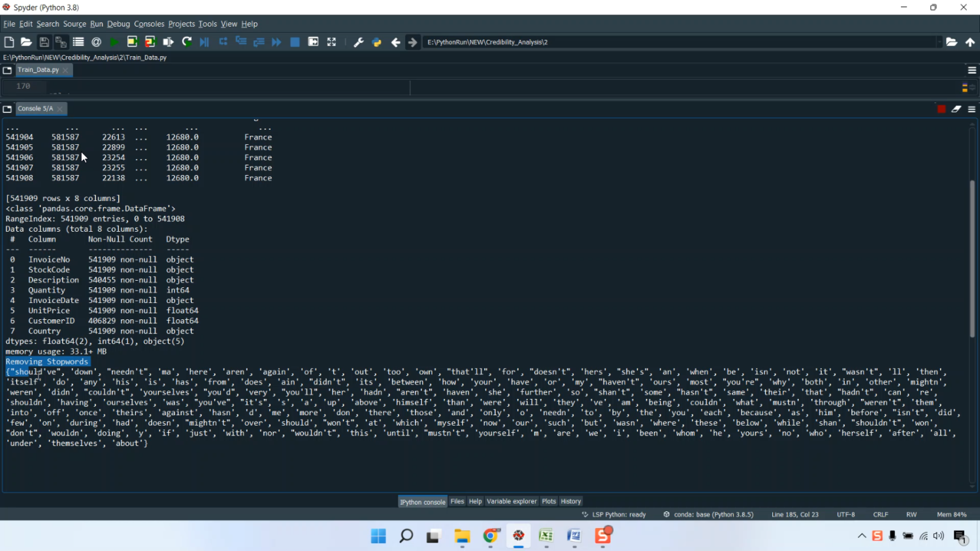The image size is (980, 551).
Task: Open the console pane options menu
Action: click(x=972, y=109)
